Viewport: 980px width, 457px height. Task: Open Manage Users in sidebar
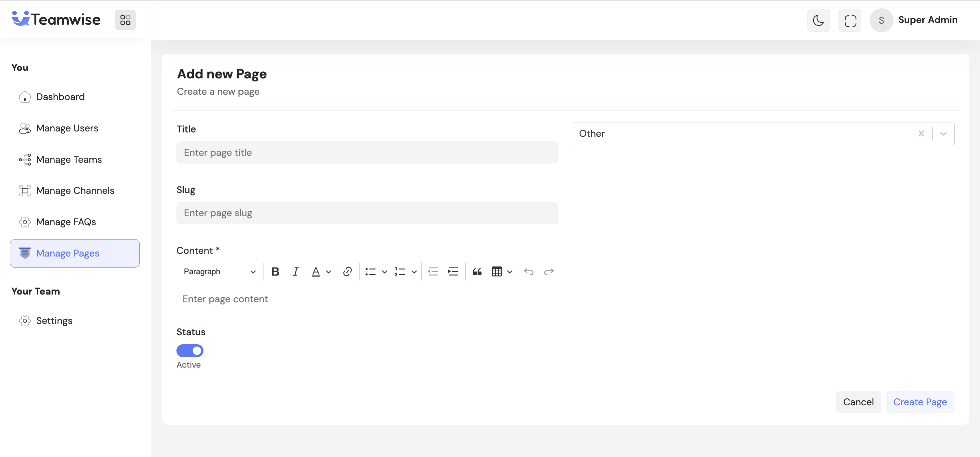[67, 128]
